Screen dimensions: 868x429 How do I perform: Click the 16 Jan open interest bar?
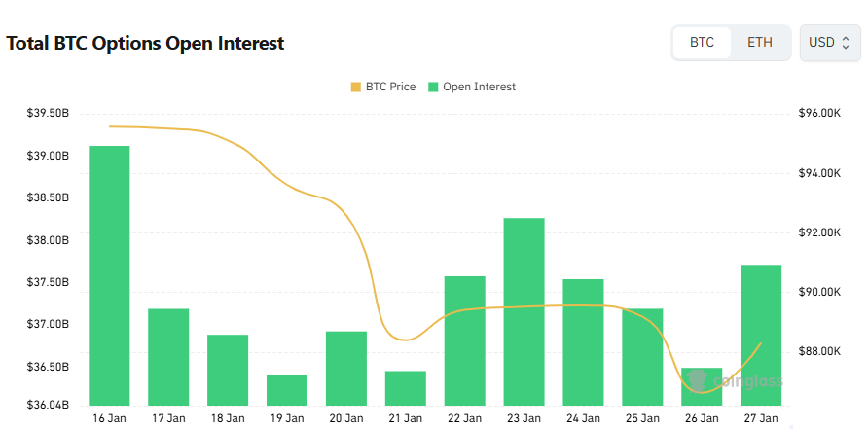pos(109,275)
